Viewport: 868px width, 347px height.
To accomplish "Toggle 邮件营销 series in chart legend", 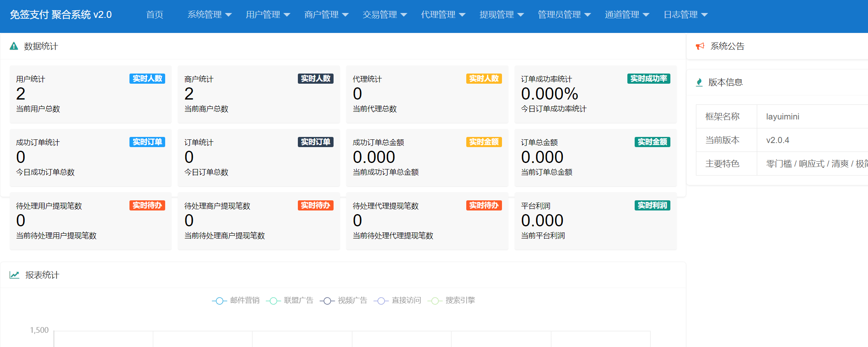I will (x=236, y=301).
